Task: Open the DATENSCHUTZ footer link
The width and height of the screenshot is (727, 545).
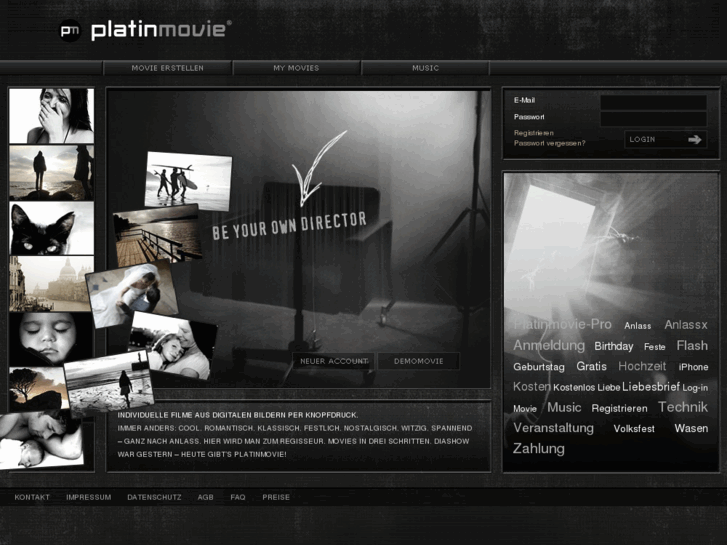Action: [x=154, y=497]
